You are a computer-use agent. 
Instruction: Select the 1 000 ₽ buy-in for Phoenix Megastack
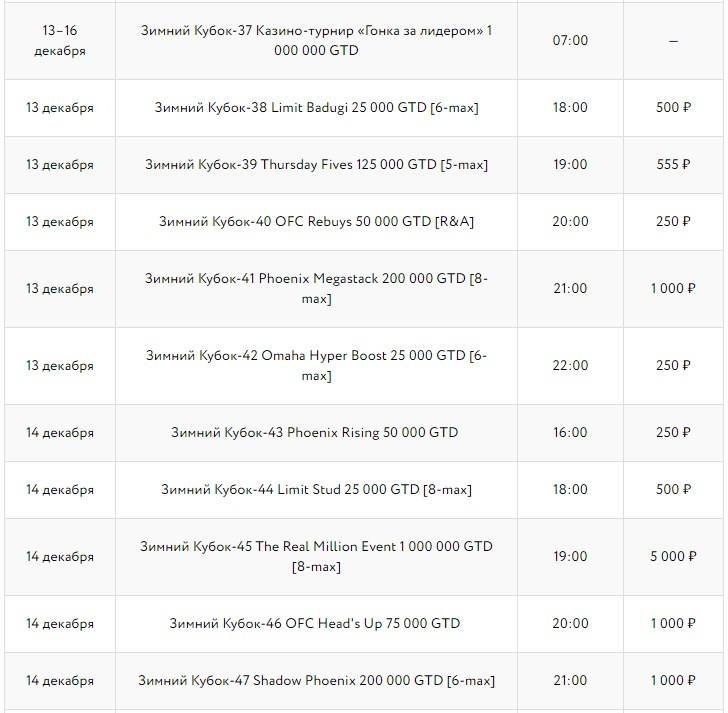pos(673,288)
